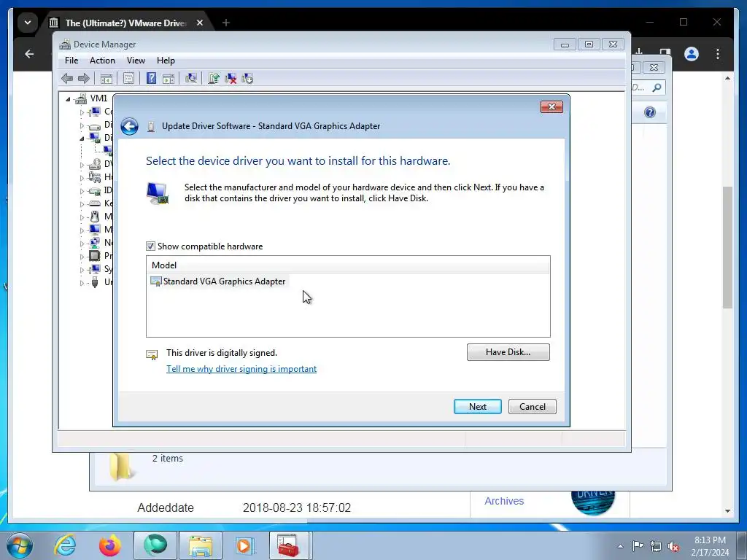
Task: Click the Chrome browser back arrow
Action: tap(29, 54)
